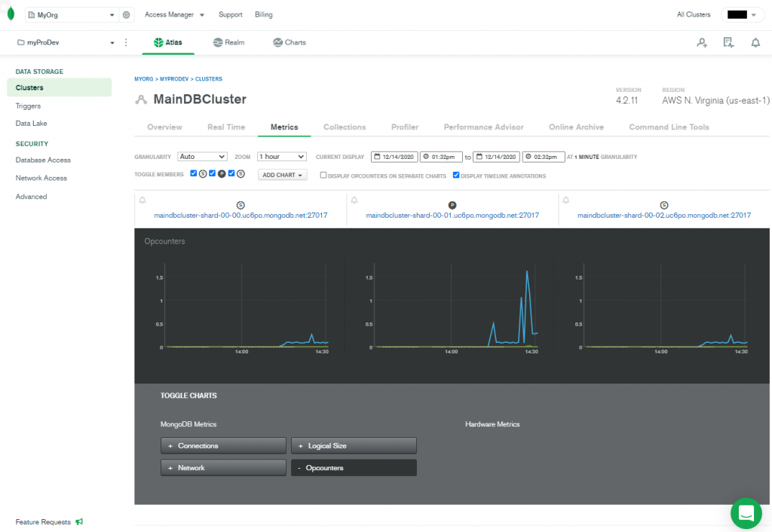The height and width of the screenshot is (532, 772).
Task: Open the Billing link
Action: click(264, 15)
